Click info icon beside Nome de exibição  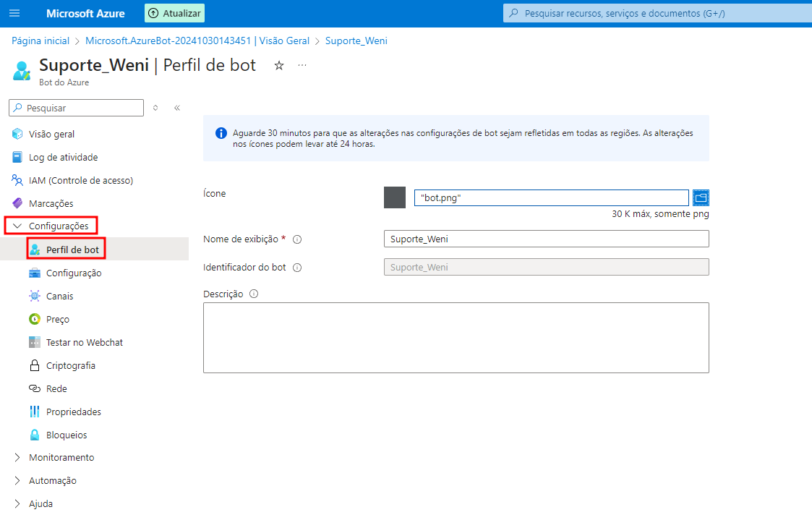click(x=297, y=239)
